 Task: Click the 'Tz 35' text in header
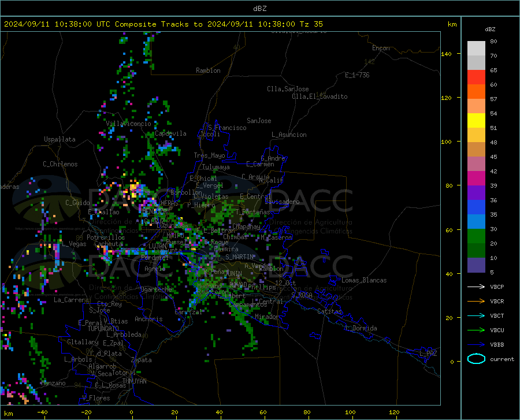[x=311, y=24]
